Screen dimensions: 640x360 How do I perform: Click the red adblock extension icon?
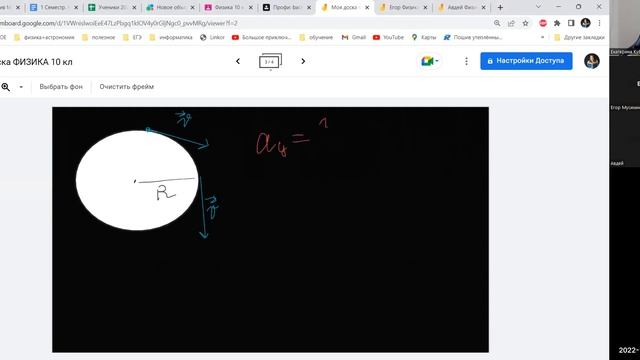coord(543,23)
